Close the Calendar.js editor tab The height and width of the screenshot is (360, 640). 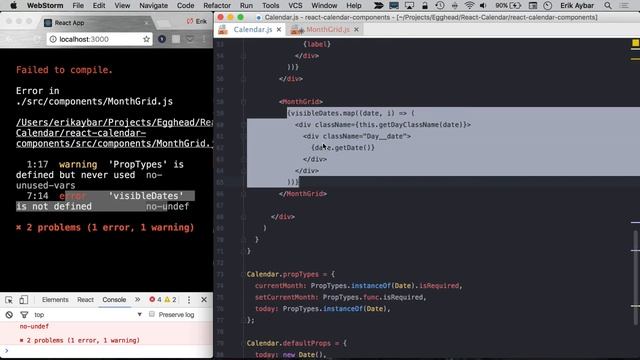pos(279,29)
